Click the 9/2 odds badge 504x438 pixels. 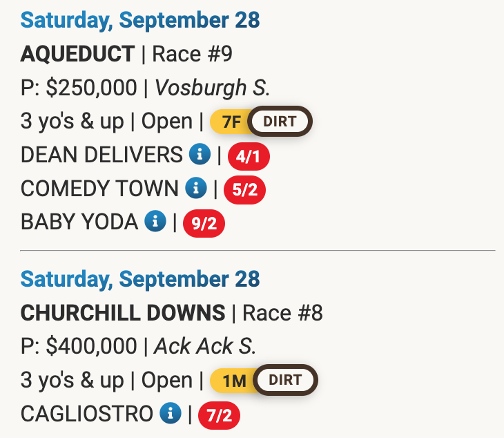(x=204, y=222)
